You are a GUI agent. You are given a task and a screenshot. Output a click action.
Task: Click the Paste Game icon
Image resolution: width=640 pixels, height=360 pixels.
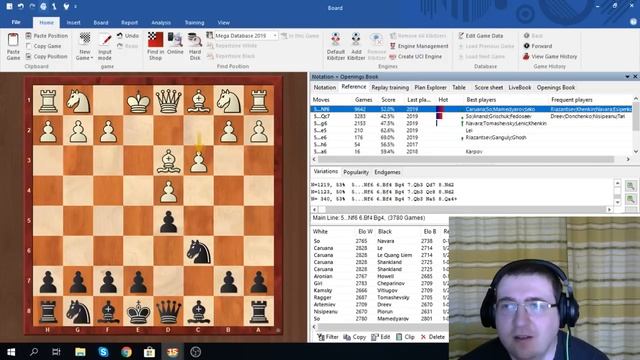click(x=13, y=47)
